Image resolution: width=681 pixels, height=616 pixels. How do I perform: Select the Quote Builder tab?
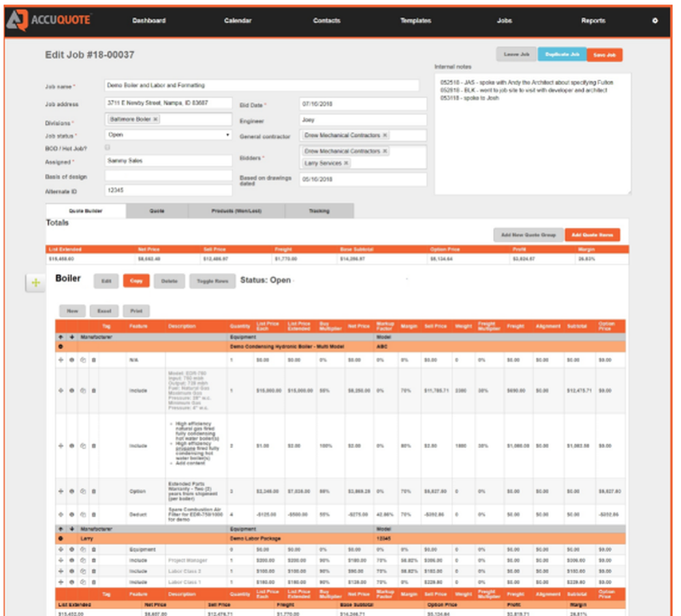86,211
